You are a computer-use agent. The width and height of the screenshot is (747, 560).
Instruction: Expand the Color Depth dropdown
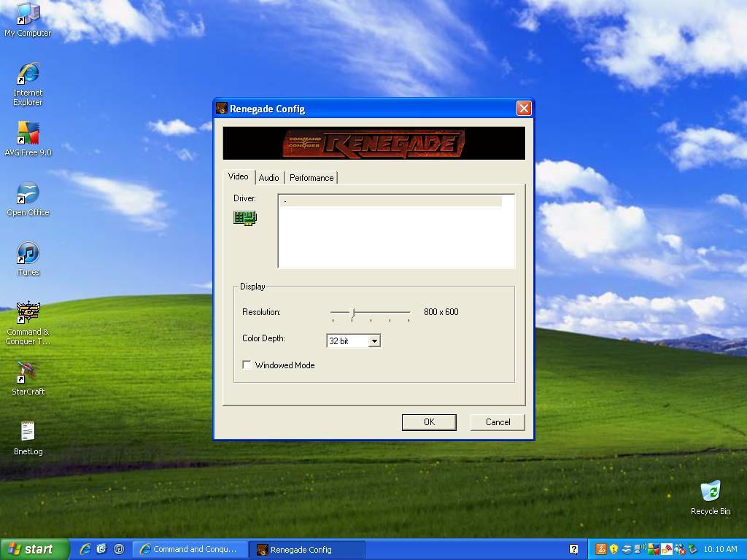point(373,341)
